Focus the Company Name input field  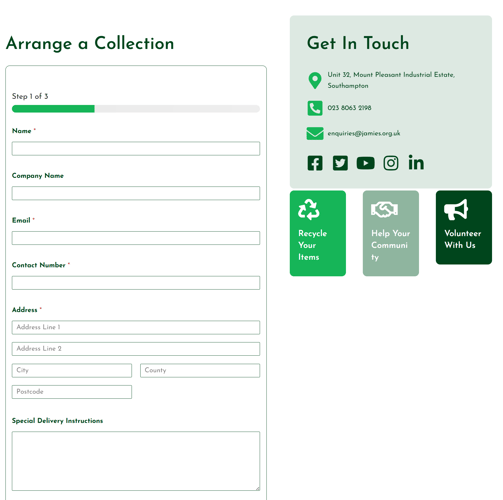point(136,193)
